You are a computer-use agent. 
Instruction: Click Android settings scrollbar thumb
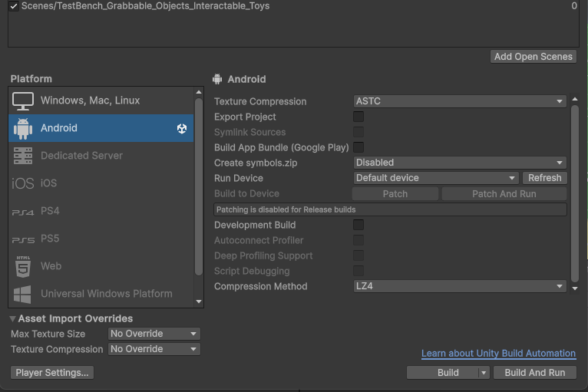click(575, 193)
